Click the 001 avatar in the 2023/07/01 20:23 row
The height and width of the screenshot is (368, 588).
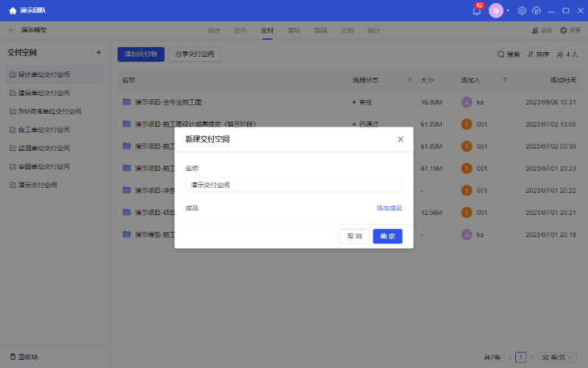click(467, 169)
